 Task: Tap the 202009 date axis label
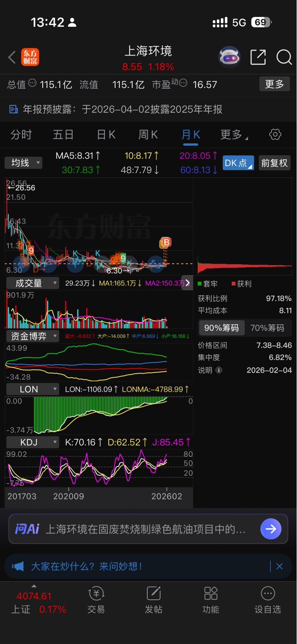tap(68, 496)
